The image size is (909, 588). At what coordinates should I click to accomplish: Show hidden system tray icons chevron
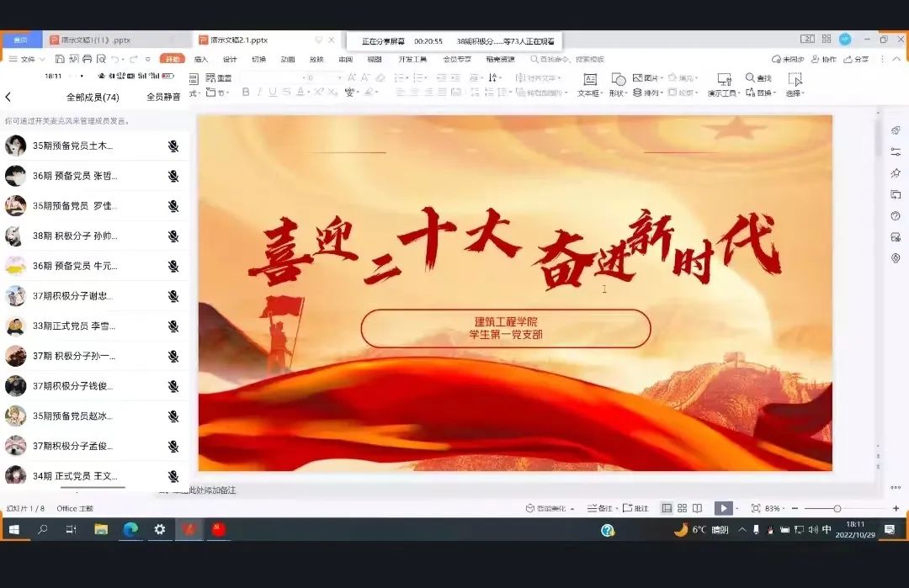[x=742, y=529]
